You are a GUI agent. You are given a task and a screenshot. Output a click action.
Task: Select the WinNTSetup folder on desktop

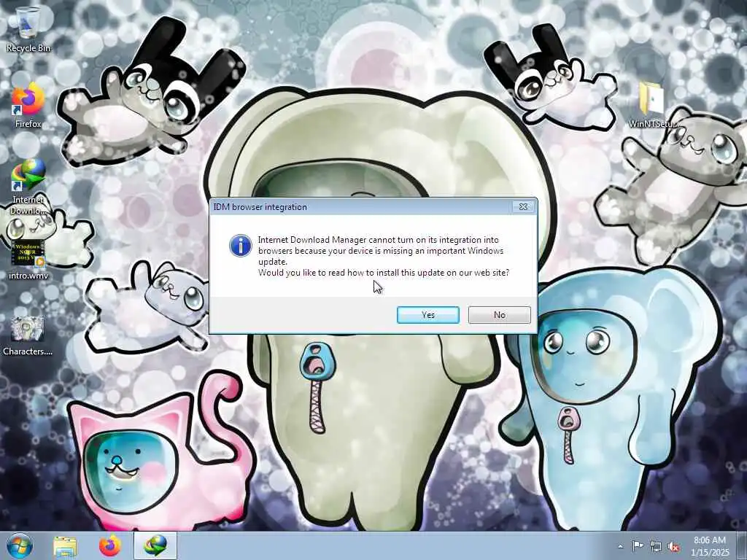click(653, 105)
